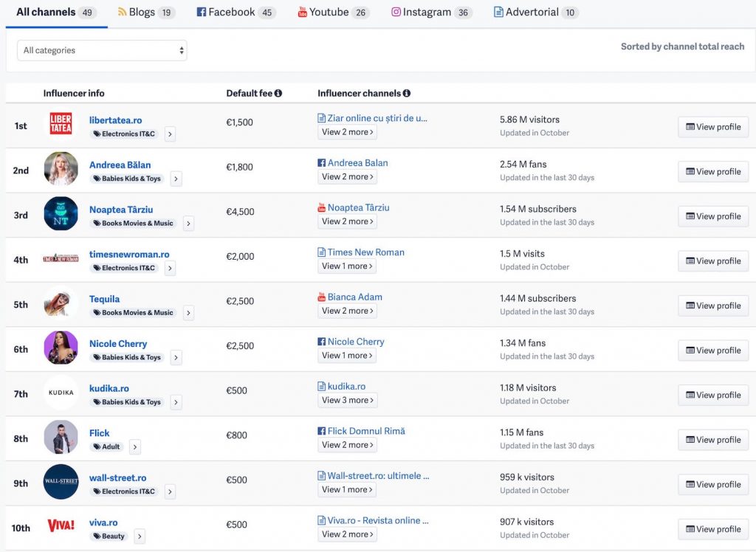Click the info icon next to Default fee
The width and height of the screenshot is (756, 552).
(x=278, y=94)
